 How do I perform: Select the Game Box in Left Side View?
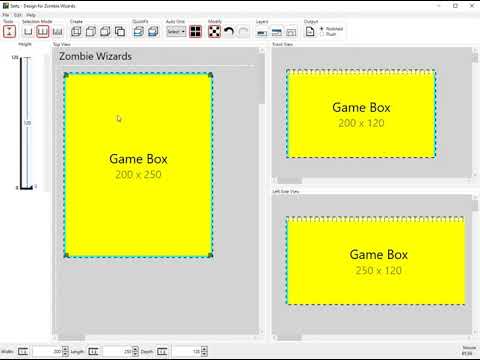376,261
